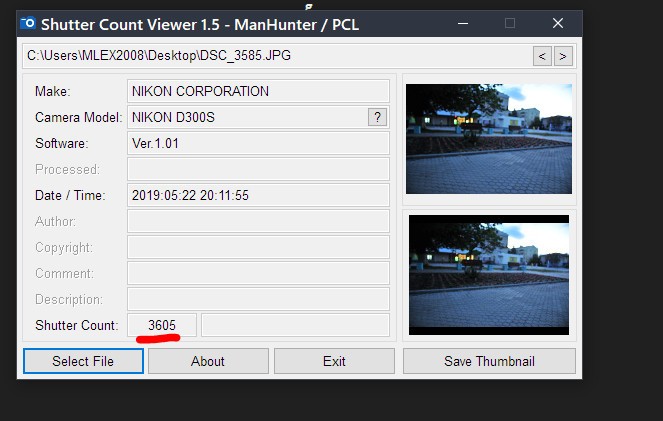Select the Date / Time field
Screen dimensions: 663x421
[258, 195]
